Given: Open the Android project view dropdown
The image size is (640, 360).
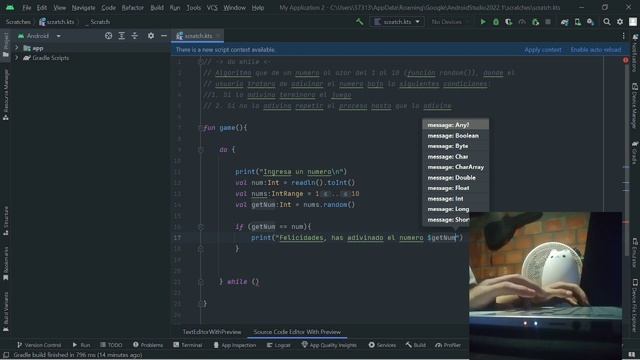Looking at the screenshot, I should pos(39,36).
